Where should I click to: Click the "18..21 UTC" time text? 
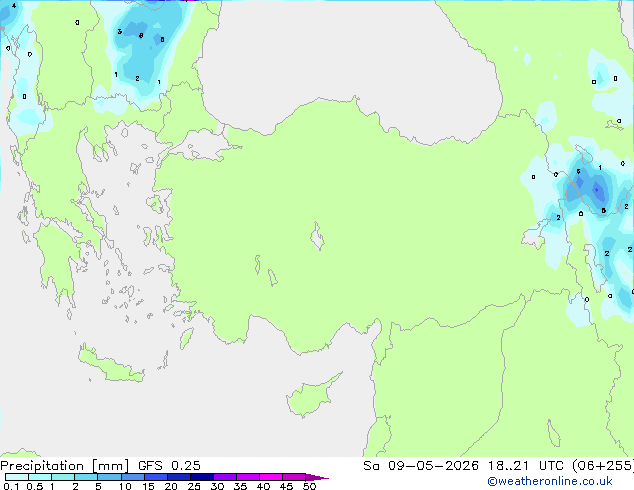point(526,466)
